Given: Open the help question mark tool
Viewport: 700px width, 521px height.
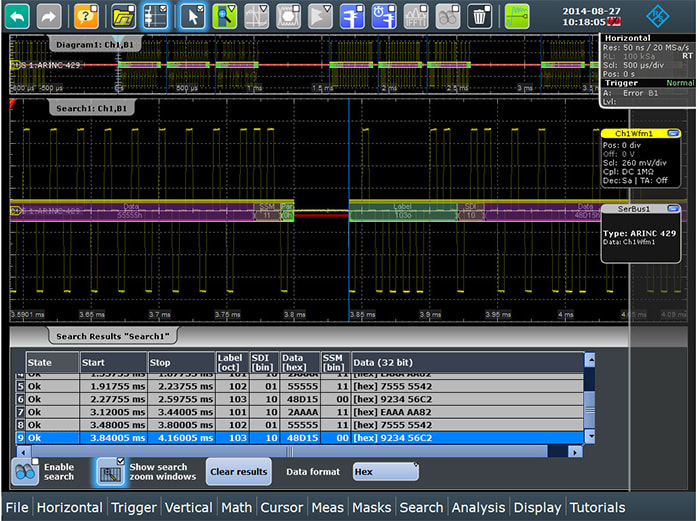Looking at the screenshot, I should (87, 15).
